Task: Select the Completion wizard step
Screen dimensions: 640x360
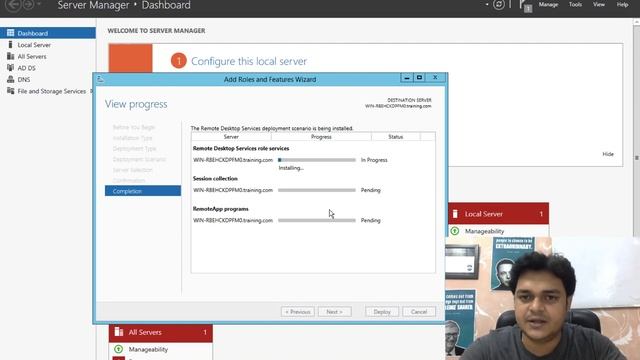Action: [143, 191]
